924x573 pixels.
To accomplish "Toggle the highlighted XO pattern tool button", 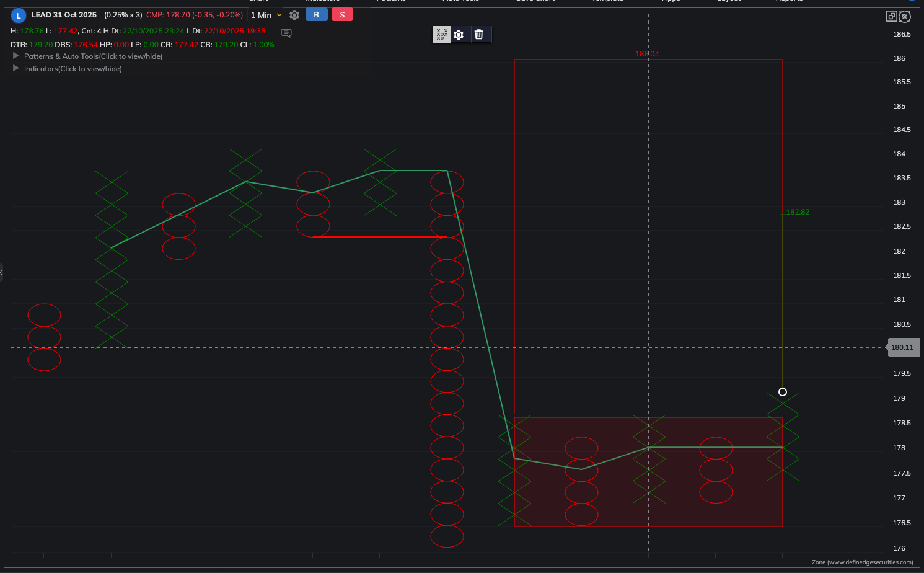I will tap(441, 35).
